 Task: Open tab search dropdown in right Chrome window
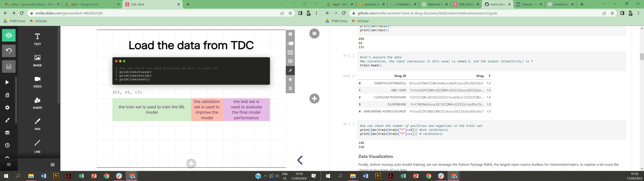(603, 4)
